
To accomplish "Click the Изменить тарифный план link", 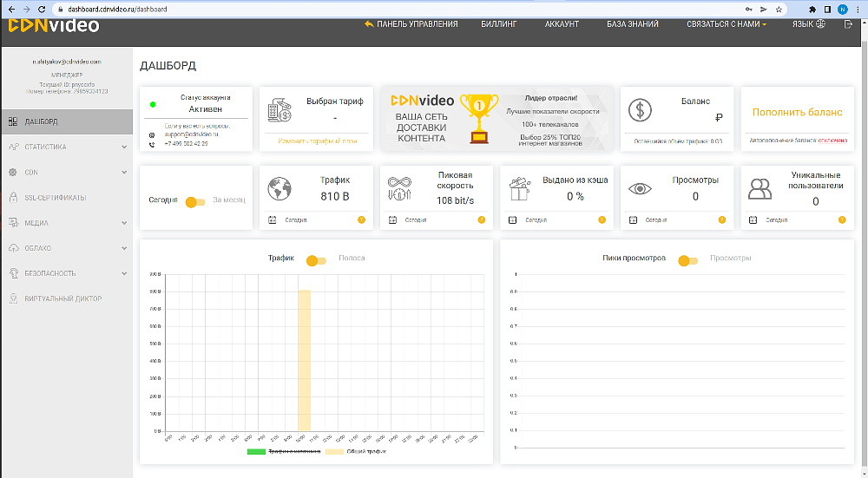I will pos(317,141).
